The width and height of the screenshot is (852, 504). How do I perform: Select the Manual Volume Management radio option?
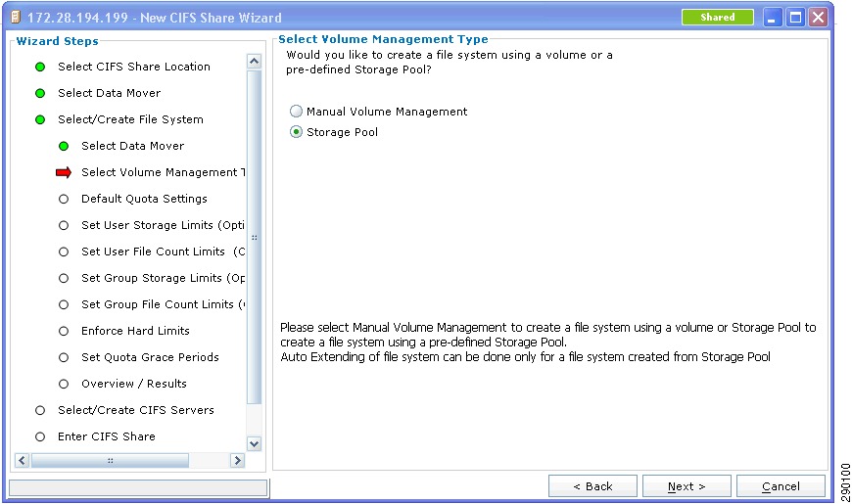(296, 112)
